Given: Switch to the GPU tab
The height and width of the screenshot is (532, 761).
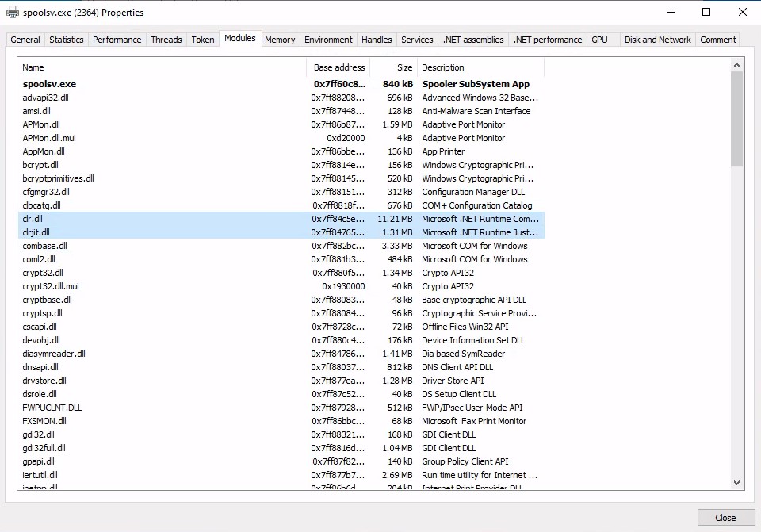Looking at the screenshot, I should click(600, 39).
